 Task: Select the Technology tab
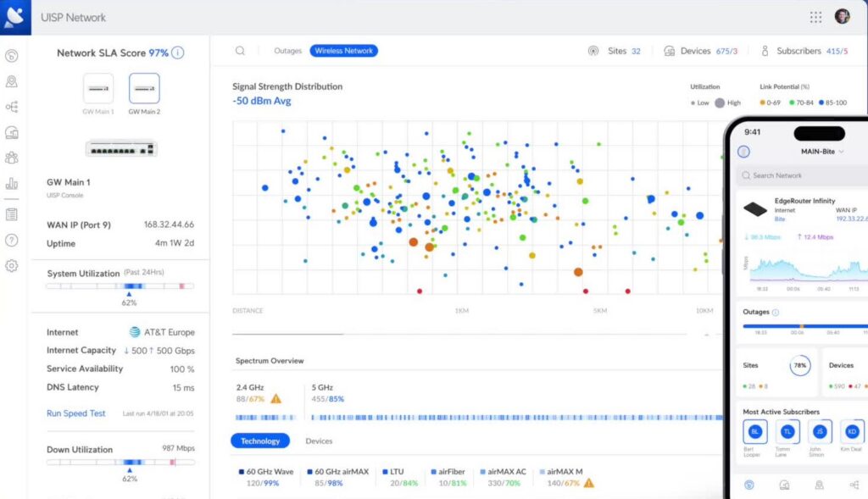(x=260, y=441)
